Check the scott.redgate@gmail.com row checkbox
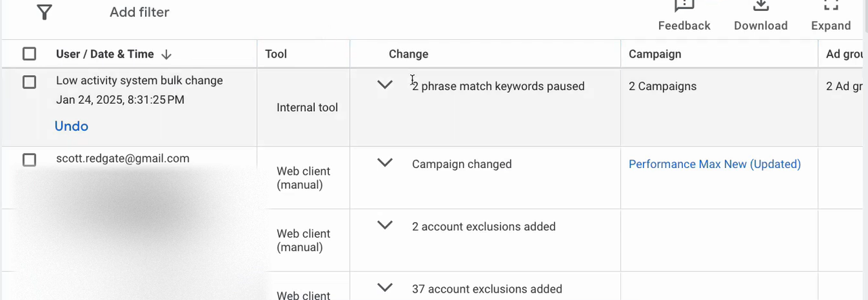 click(29, 160)
